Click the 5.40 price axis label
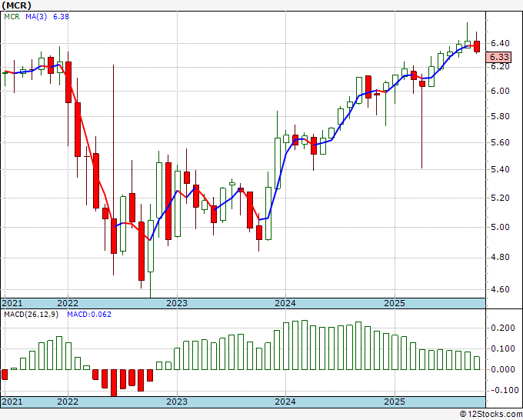523x420 pixels. (x=500, y=169)
